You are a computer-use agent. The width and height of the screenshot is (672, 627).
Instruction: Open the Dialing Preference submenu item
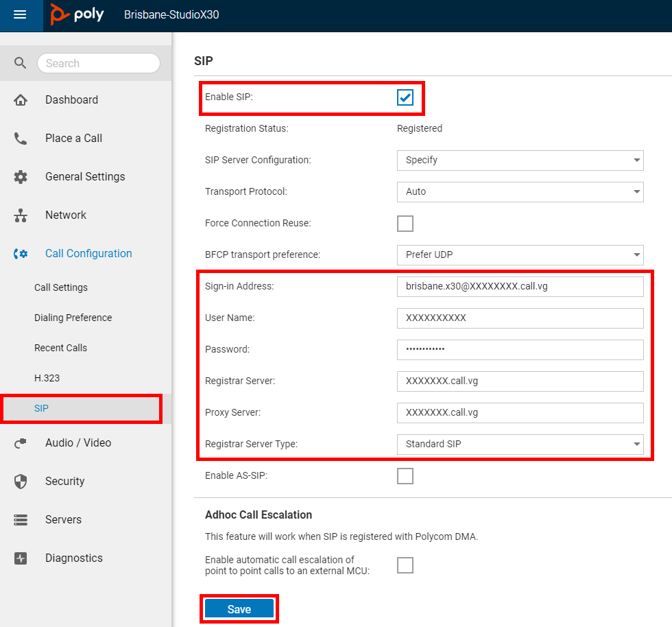[x=73, y=318]
